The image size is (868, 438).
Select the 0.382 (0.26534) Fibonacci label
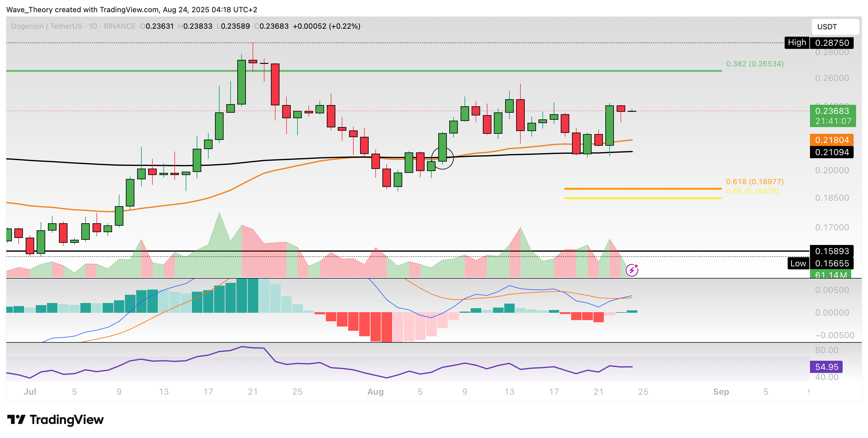point(754,64)
